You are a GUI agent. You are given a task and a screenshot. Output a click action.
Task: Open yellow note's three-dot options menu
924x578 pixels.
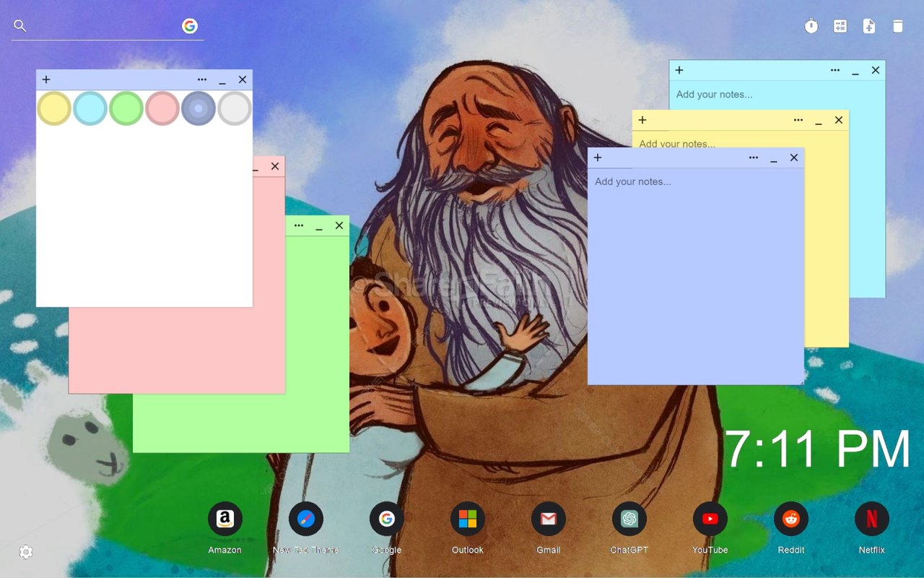pyautogui.click(x=798, y=120)
